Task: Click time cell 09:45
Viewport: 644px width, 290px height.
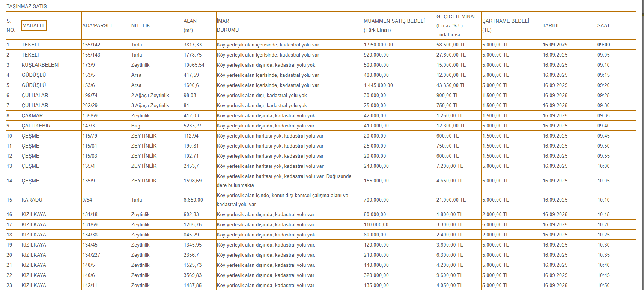Action: click(604, 136)
